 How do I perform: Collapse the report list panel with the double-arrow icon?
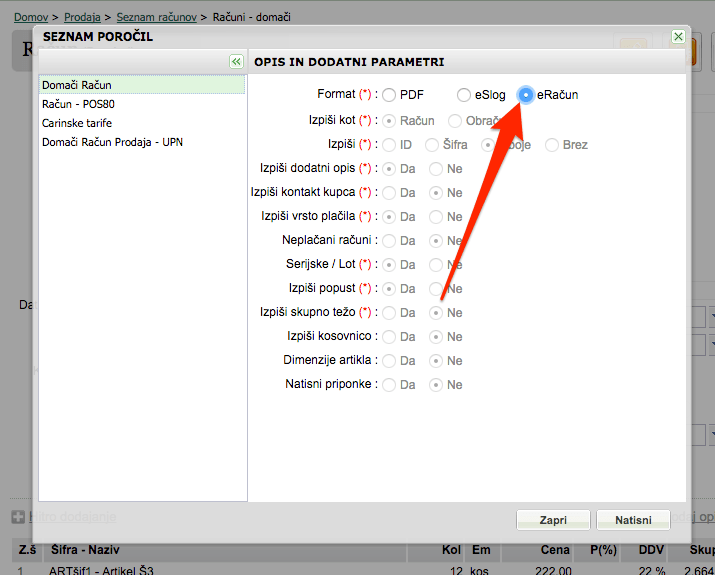[x=236, y=62]
